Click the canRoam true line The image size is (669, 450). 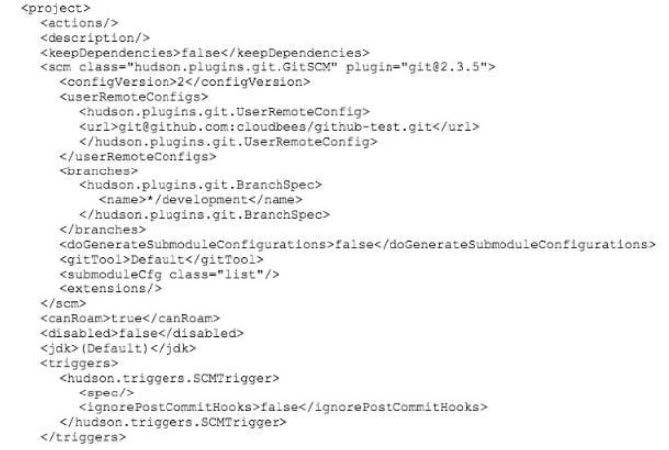[x=130, y=318]
